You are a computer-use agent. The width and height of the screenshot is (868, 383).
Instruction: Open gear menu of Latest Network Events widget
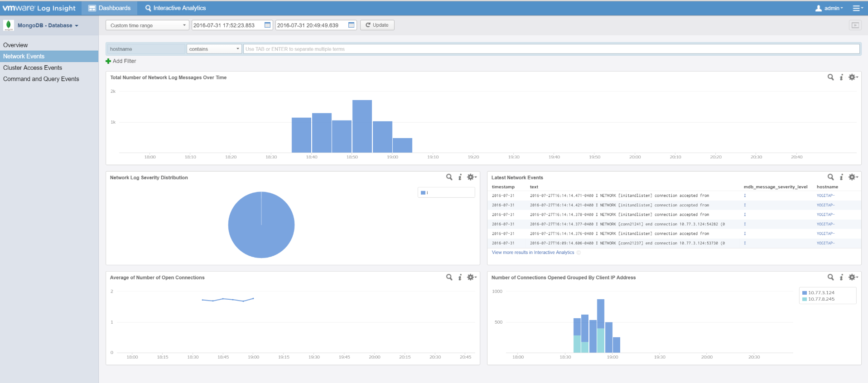pos(853,177)
